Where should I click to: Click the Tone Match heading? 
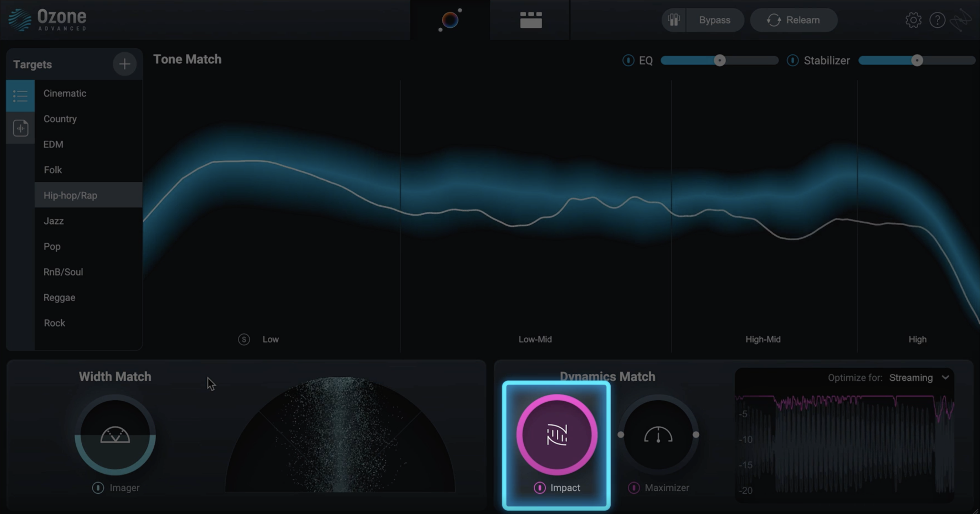[x=187, y=59]
